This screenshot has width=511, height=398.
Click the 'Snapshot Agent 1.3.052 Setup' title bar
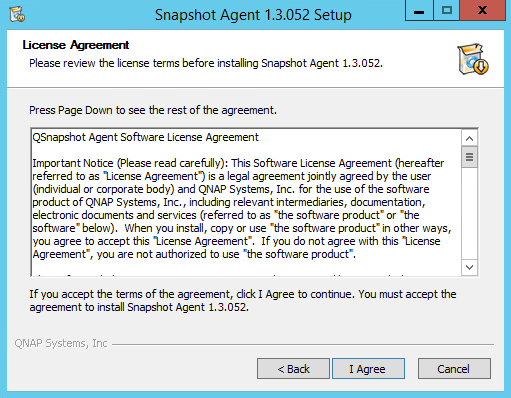(x=253, y=15)
